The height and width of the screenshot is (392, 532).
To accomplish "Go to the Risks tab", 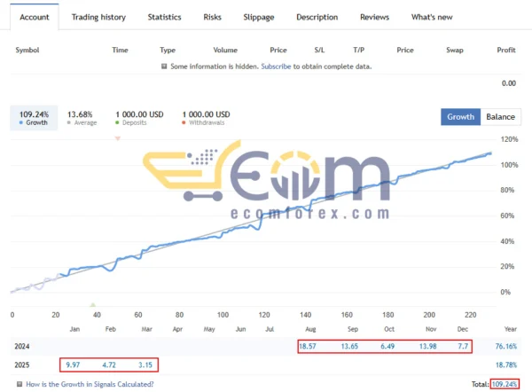I will tap(213, 17).
